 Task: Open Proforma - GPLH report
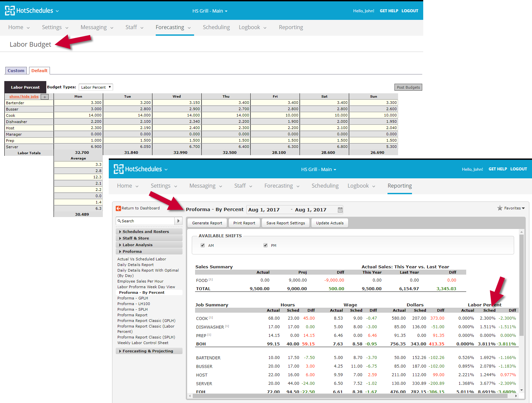(x=133, y=298)
